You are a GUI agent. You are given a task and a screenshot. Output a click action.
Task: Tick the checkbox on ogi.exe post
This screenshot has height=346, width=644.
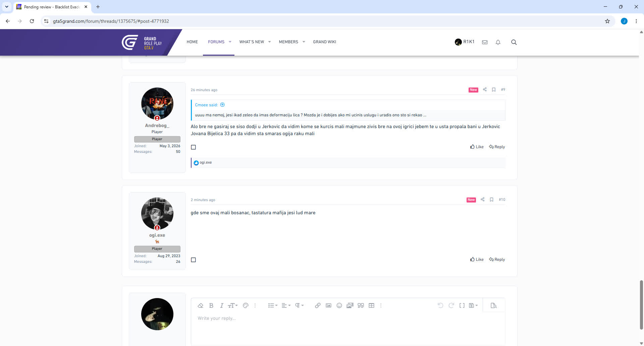194,260
